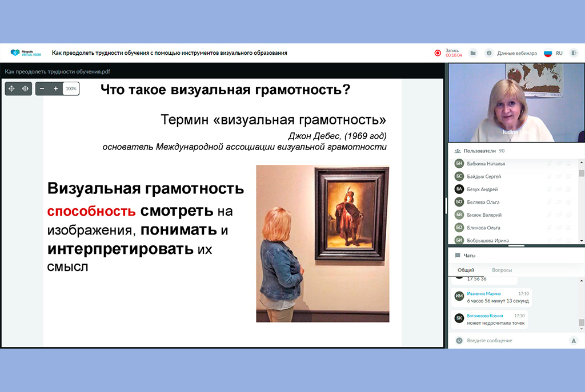The height and width of the screenshot is (392, 585).
Task: Switch to the Вопросы chat tab
Action: click(x=502, y=270)
